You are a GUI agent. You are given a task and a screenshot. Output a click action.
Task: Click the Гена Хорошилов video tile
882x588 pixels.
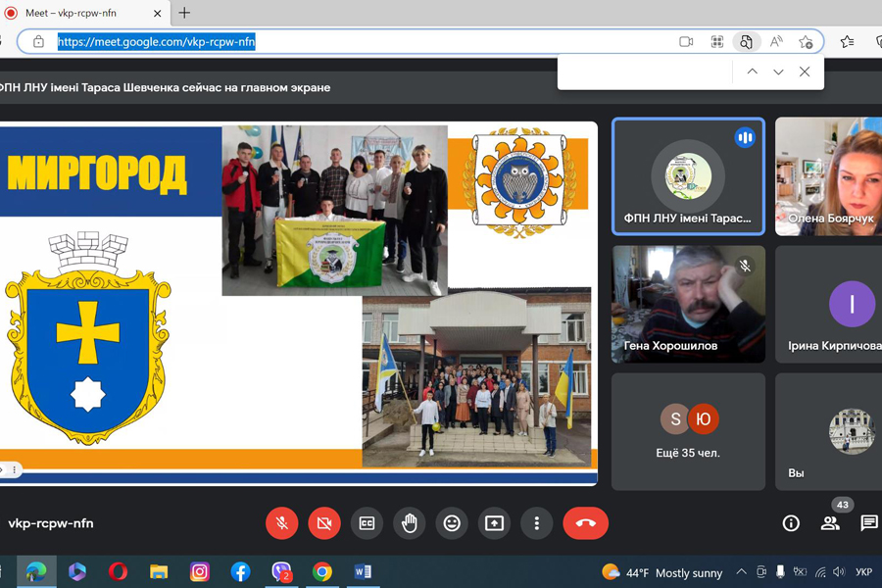click(688, 304)
